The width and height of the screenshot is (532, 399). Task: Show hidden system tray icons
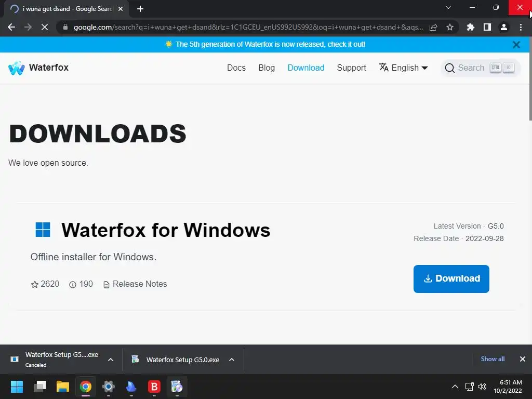click(455, 387)
